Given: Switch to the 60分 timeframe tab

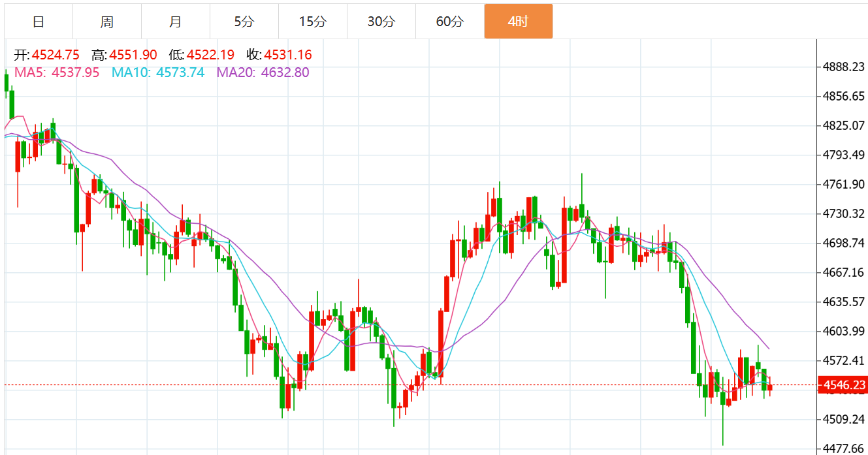Looking at the screenshot, I should (450, 22).
